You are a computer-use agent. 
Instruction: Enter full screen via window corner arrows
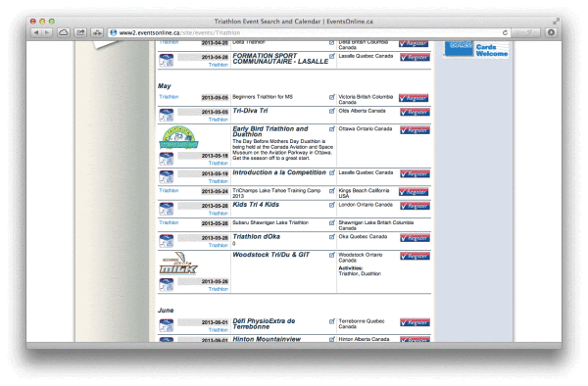556,22
